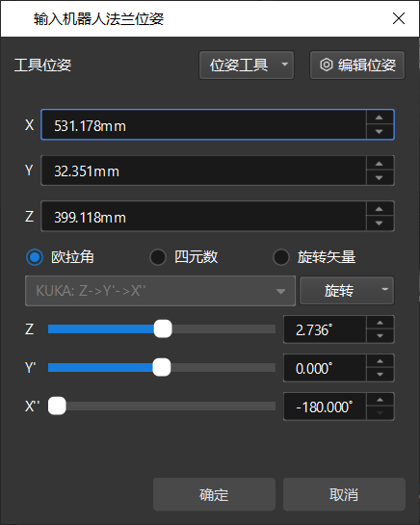The image size is (420, 525).
Task: Click the Y position input field
Action: point(203,171)
